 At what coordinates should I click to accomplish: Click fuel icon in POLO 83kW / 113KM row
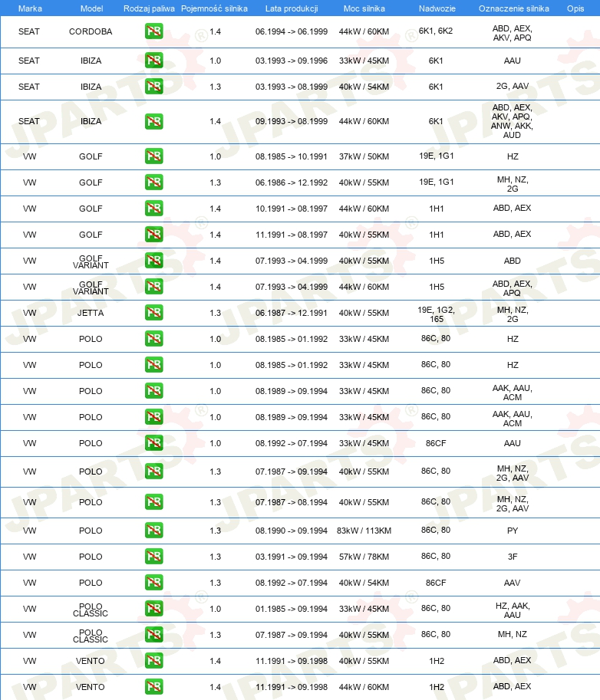click(153, 531)
